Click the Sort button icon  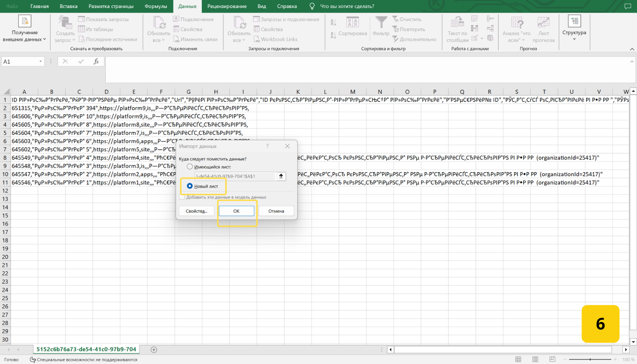coord(353,23)
